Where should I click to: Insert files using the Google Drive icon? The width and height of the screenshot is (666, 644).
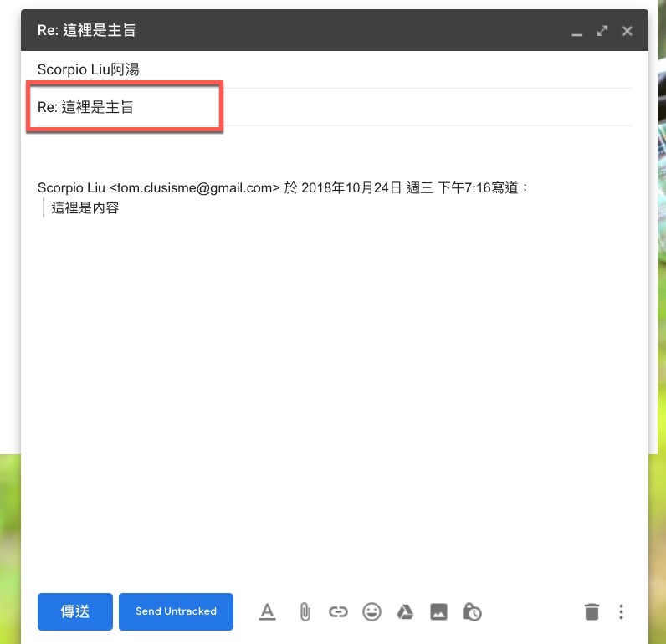[x=405, y=611]
